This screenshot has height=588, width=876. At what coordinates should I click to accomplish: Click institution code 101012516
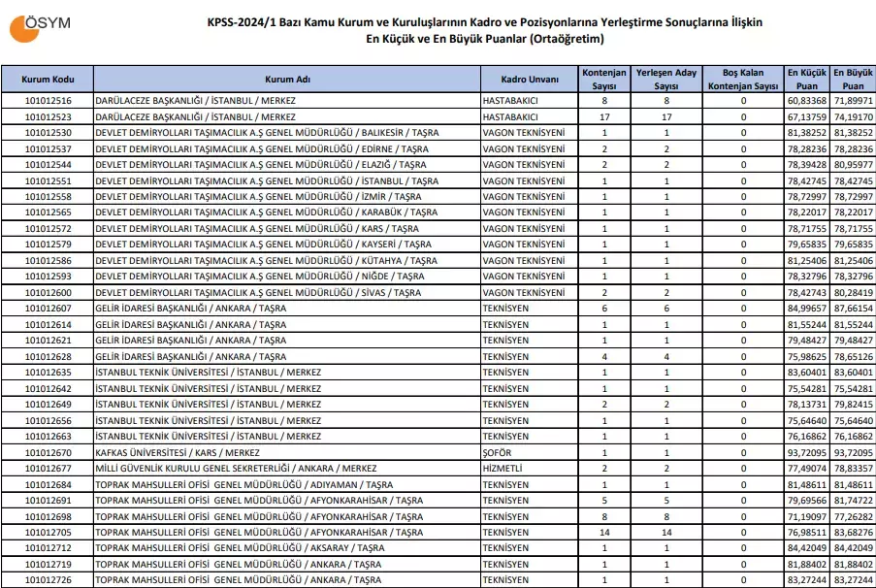coord(47,101)
